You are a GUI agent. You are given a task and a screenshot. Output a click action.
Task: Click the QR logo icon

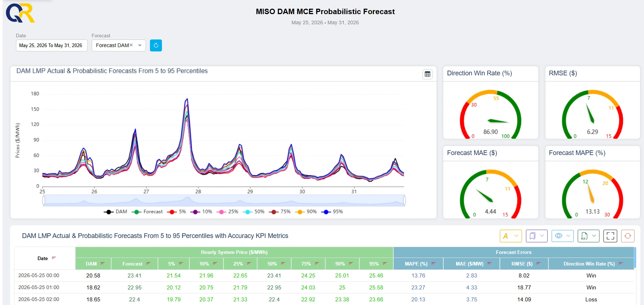[x=20, y=13]
